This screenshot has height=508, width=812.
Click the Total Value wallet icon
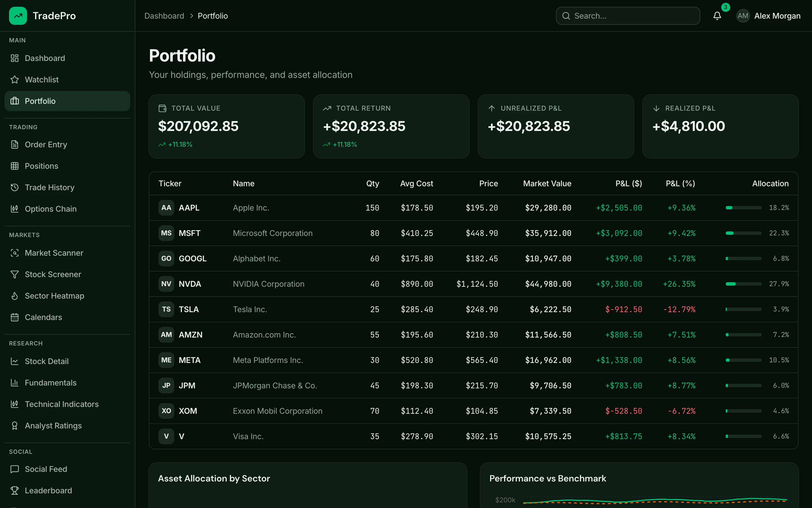[x=162, y=108]
